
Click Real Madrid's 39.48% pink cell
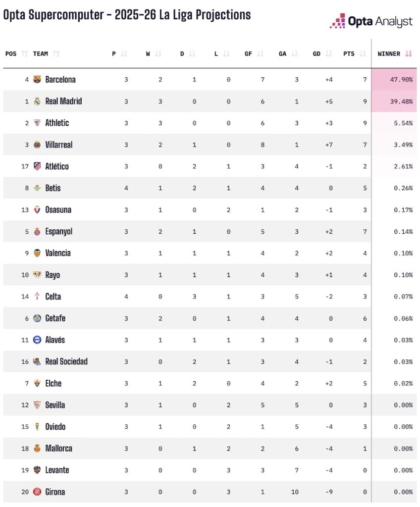[394, 101]
